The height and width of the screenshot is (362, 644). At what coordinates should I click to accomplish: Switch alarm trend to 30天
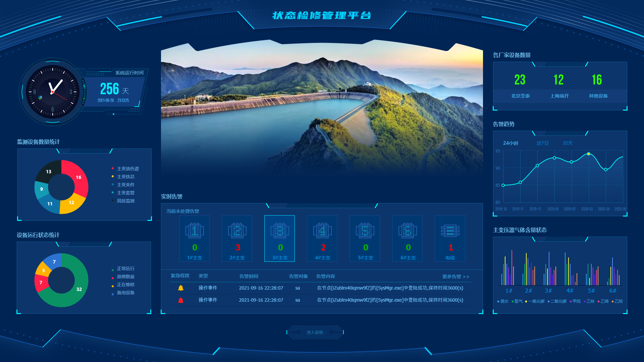click(568, 143)
